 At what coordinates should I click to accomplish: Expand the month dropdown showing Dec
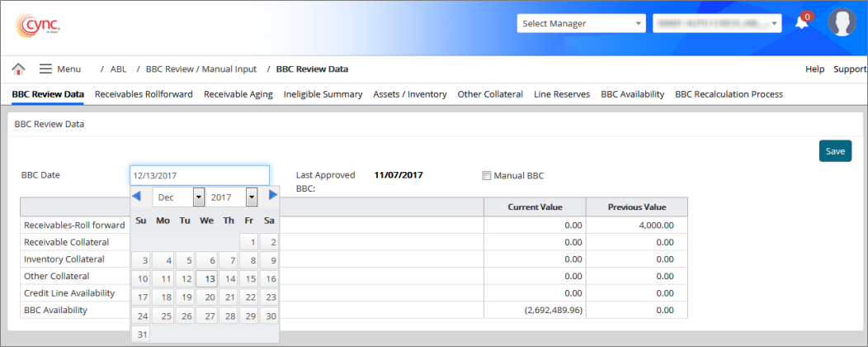coord(198,197)
